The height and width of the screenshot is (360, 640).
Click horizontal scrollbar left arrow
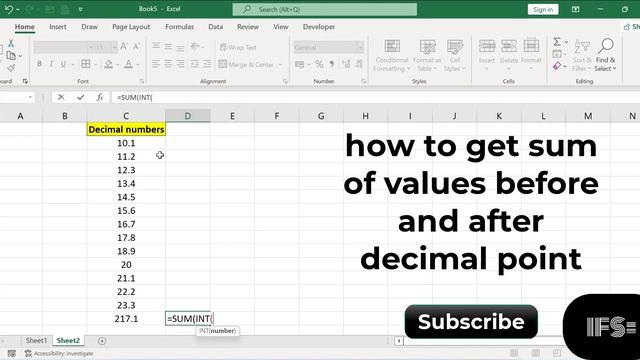point(399,341)
